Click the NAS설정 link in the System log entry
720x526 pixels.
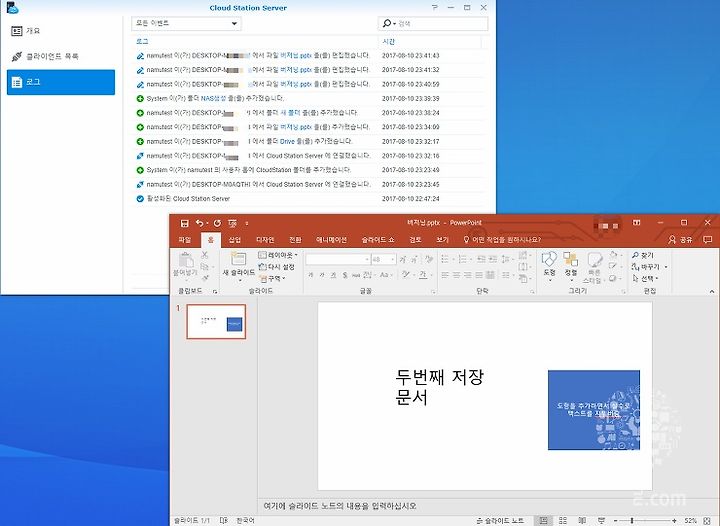click(x=214, y=98)
